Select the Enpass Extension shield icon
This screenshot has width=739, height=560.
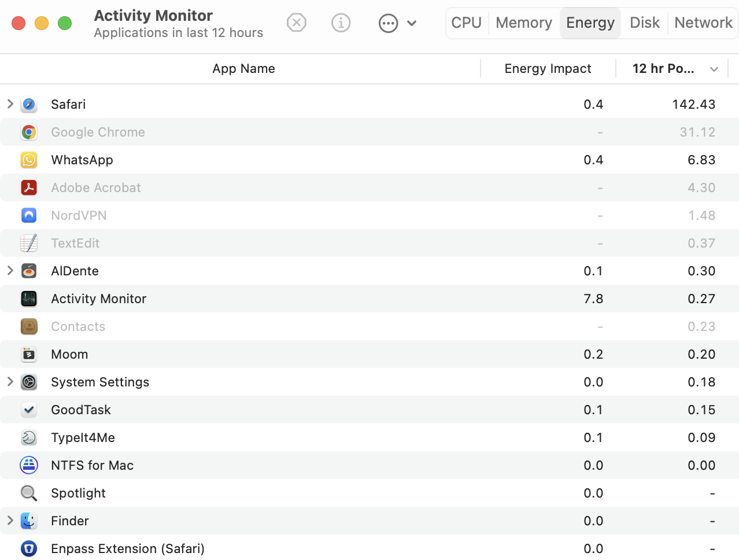[x=29, y=548]
